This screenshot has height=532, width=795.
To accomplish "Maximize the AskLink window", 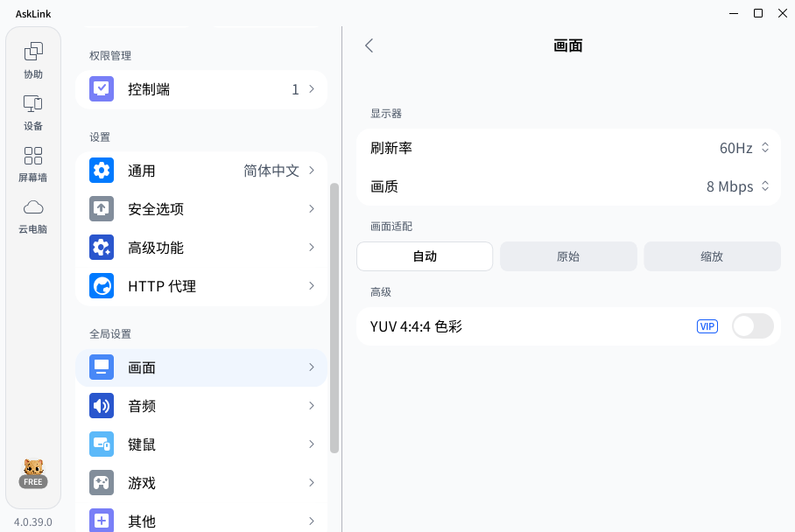I will pyautogui.click(x=758, y=13).
